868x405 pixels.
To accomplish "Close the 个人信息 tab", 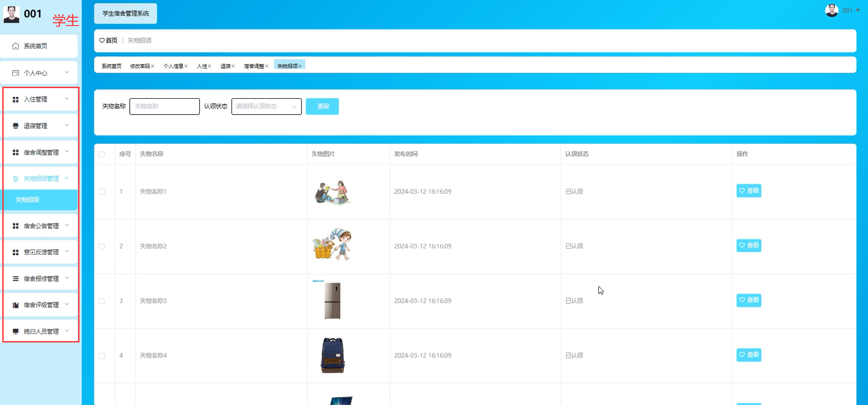I will (x=186, y=66).
